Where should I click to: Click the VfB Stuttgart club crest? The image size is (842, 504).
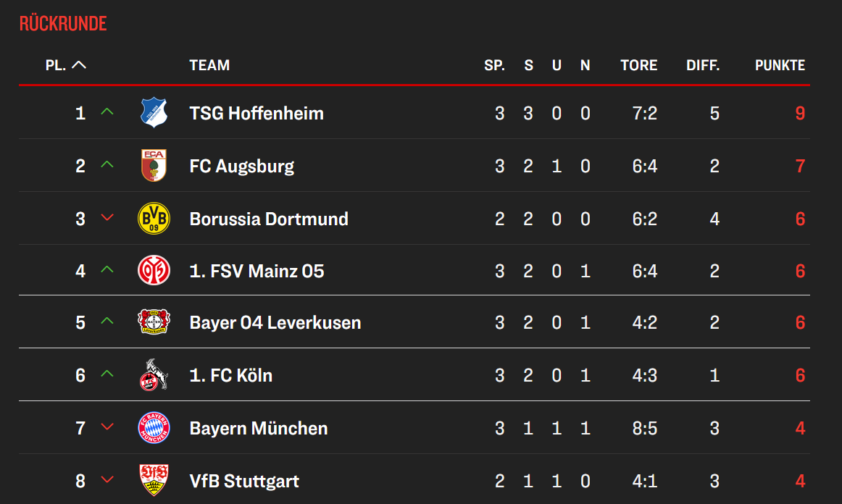[x=154, y=480]
